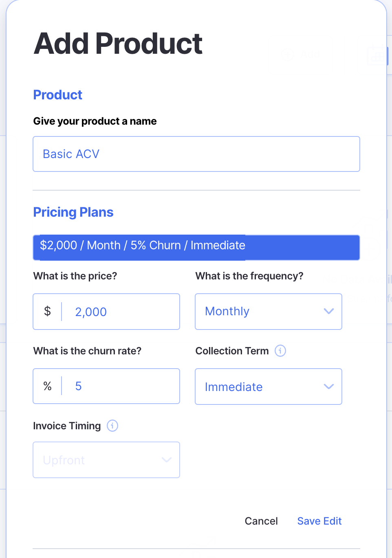The image size is (392, 558).
Task: Click the "What is the price?" label
Action: tap(75, 276)
